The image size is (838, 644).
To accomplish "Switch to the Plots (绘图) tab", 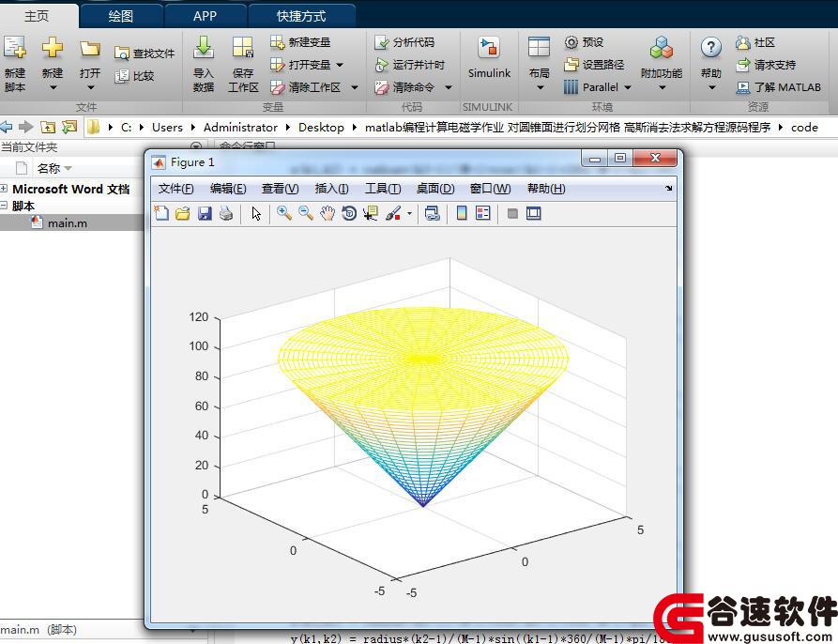I will (x=121, y=16).
